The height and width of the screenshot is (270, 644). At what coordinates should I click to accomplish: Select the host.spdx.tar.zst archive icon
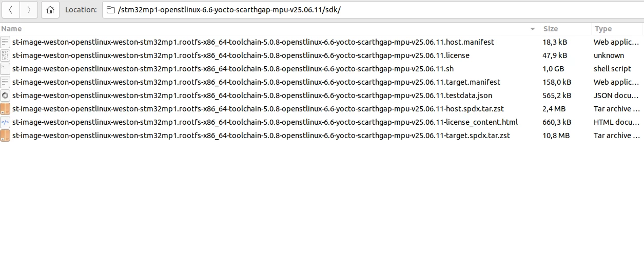pyautogui.click(x=5, y=109)
